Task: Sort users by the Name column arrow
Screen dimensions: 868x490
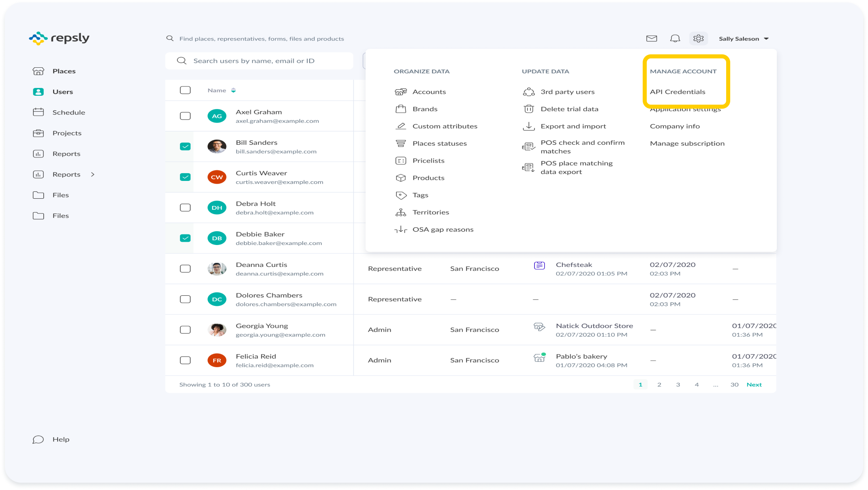Action: click(x=233, y=90)
